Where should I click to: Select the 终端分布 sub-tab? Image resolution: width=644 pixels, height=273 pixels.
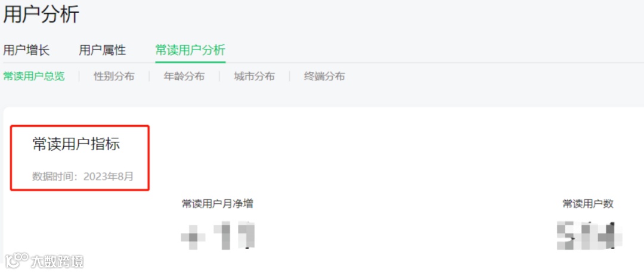[x=324, y=76]
